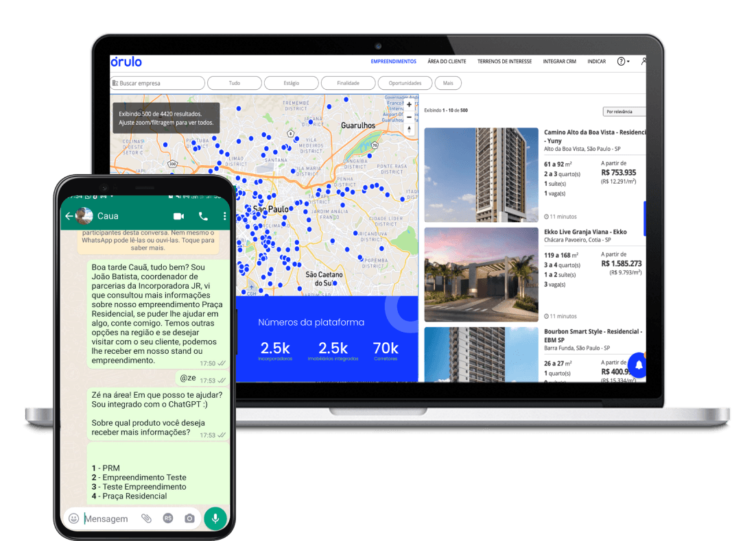The height and width of the screenshot is (541, 756).
Task: Tap the back arrow in WhatsApp chat
Action: tap(69, 216)
